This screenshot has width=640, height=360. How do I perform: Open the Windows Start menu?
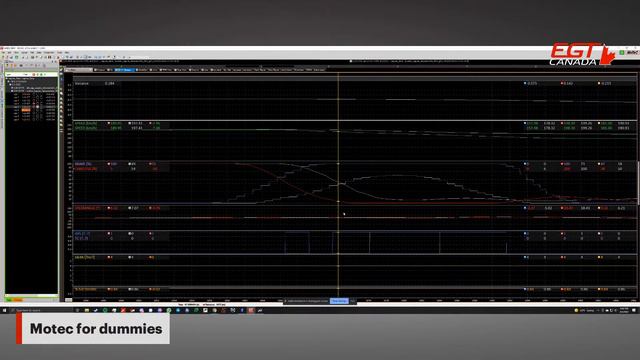4,311
